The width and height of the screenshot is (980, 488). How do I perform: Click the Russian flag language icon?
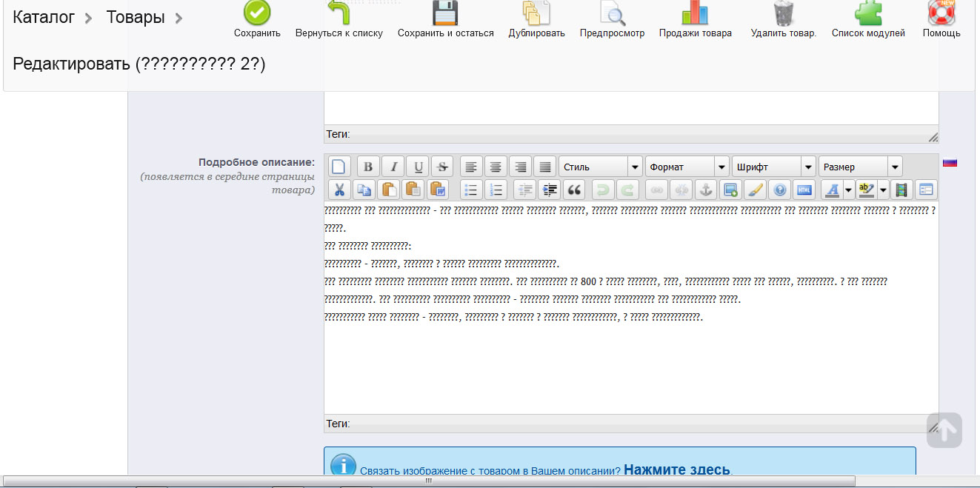(x=950, y=163)
